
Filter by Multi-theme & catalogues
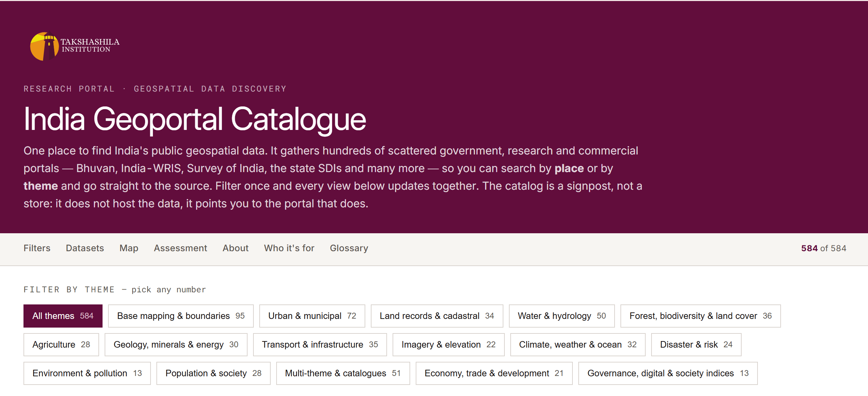[x=343, y=373]
